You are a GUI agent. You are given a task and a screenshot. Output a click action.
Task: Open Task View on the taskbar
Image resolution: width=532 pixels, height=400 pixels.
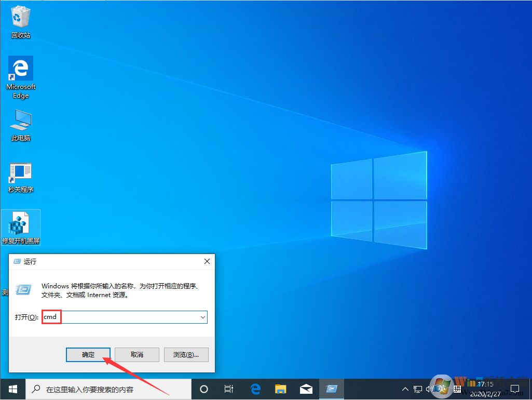(228, 389)
